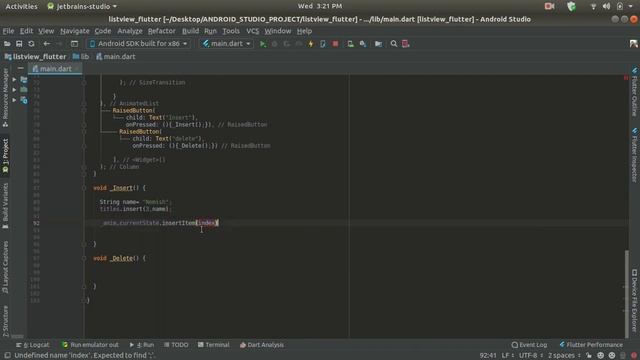
Task: Click the tool window toggle at status bar corner
Action: [7, 355]
